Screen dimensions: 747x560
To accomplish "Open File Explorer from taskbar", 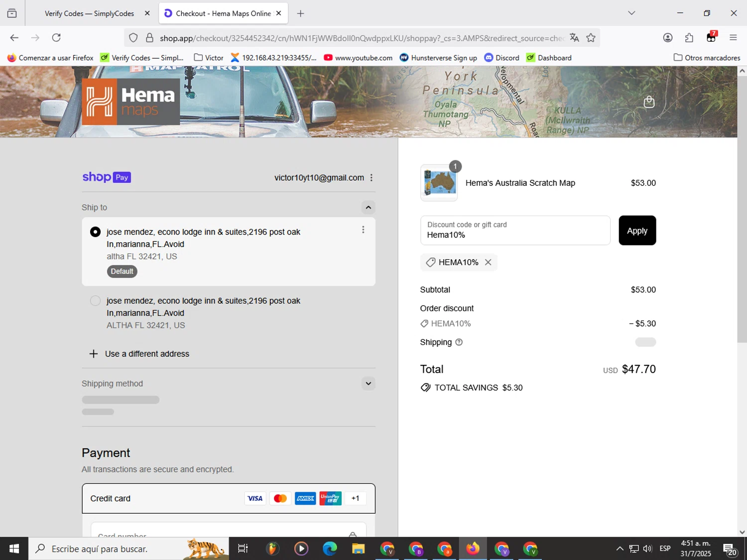I will (x=358, y=549).
